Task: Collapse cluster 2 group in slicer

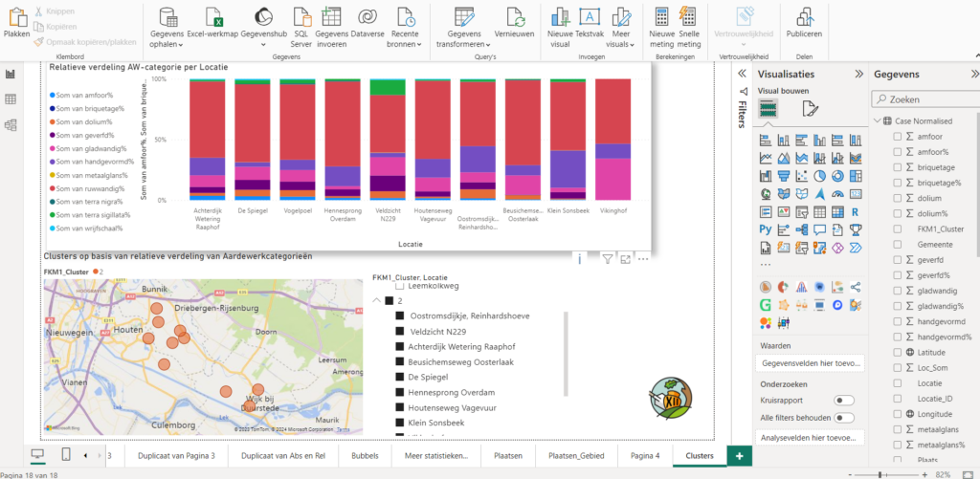Action: coord(375,300)
